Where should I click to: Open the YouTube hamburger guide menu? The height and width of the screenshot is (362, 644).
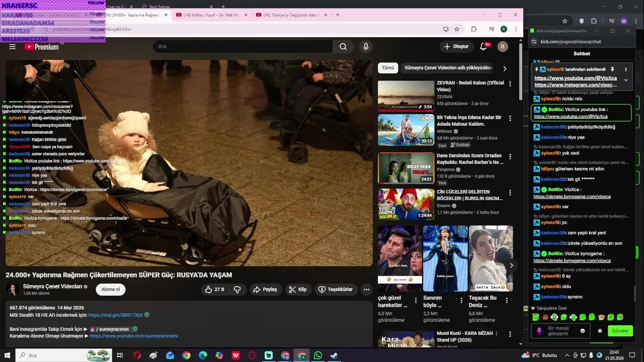tap(13, 47)
